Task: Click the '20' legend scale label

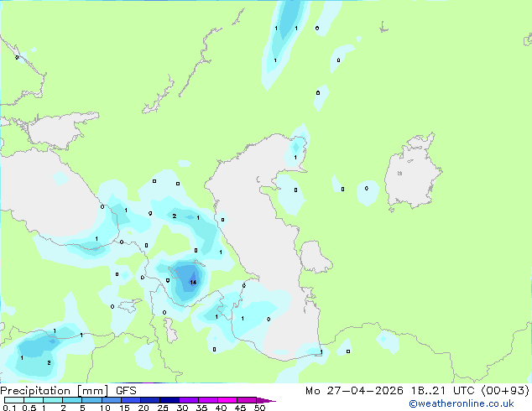Action: (143, 408)
